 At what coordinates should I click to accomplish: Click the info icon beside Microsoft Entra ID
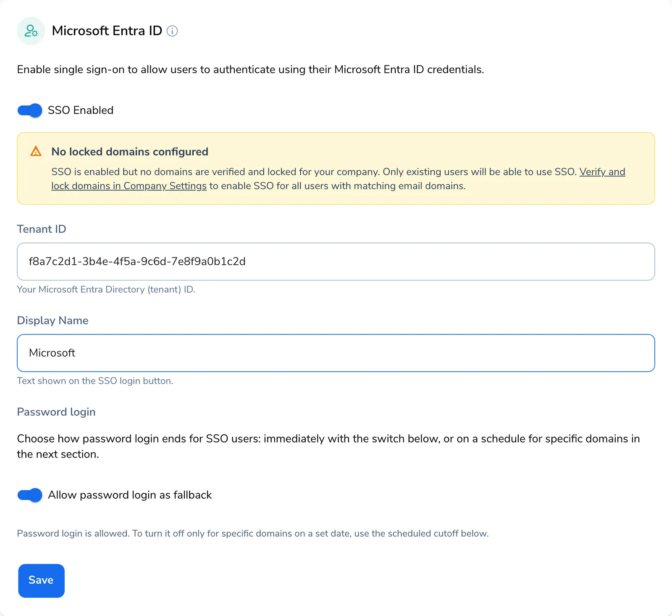(x=172, y=31)
